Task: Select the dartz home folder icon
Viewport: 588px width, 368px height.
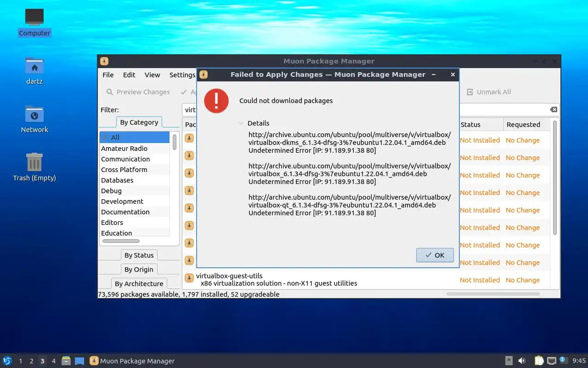Action: click(34, 71)
